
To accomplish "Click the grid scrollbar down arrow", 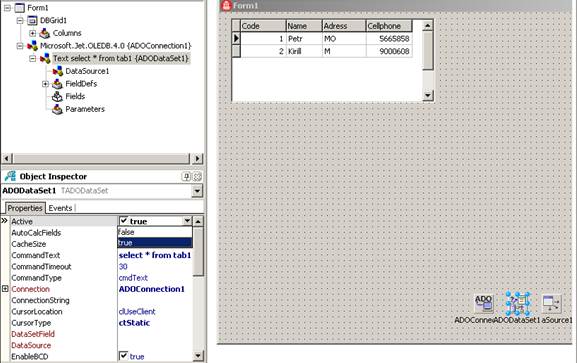I will [x=427, y=95].
